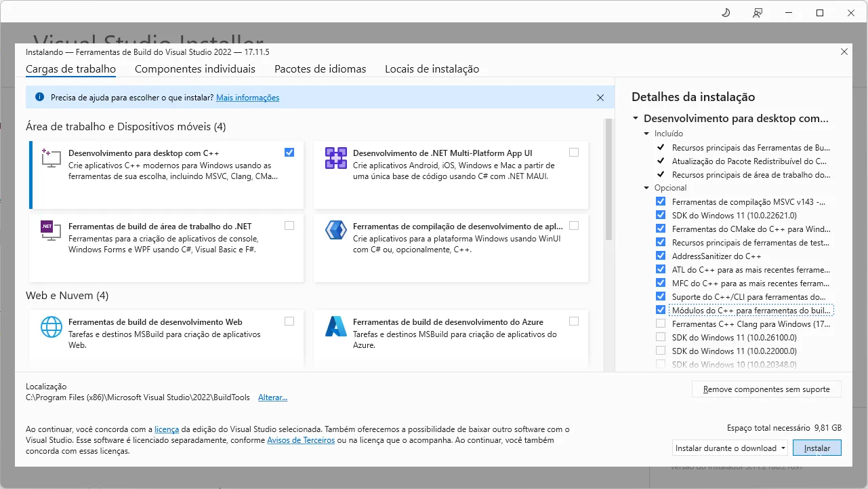
Task: Uncheck Módulos do C++ para ferramentas do build
Action: pos(661,310)
